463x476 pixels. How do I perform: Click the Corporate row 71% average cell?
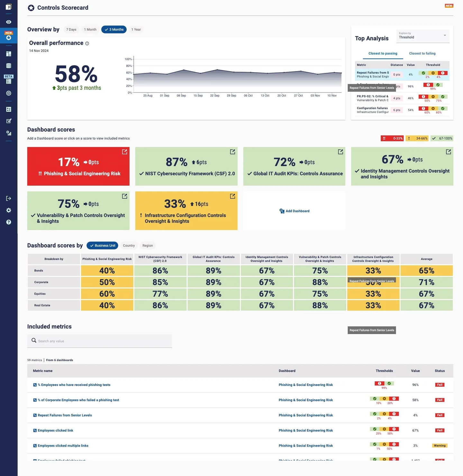tap(426, 282)
